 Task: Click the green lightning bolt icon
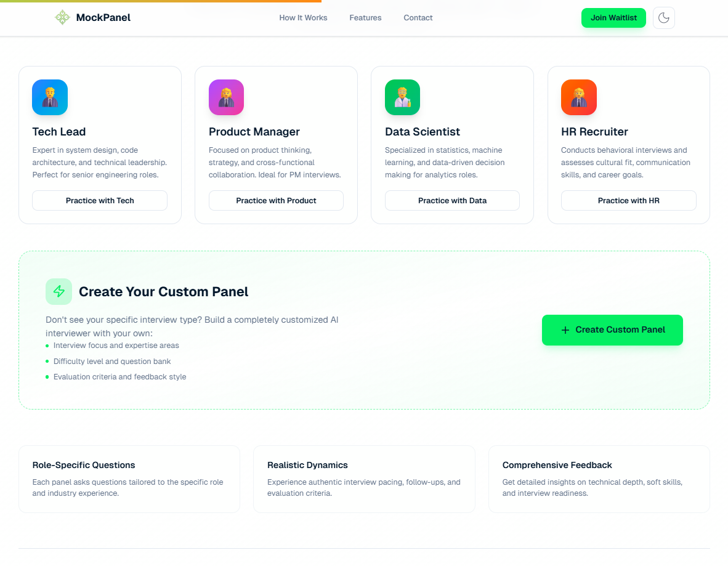[59, 291]
